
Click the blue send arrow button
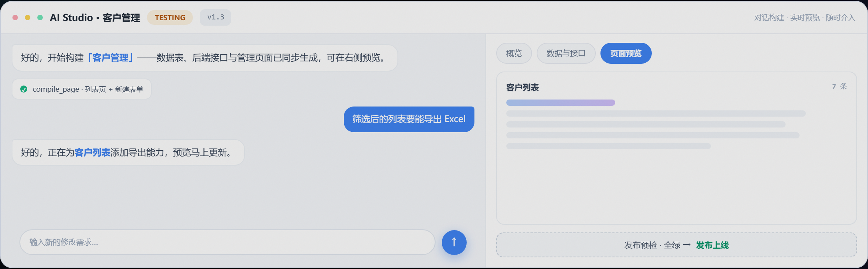pyautogui.click(x=454, y=243)
